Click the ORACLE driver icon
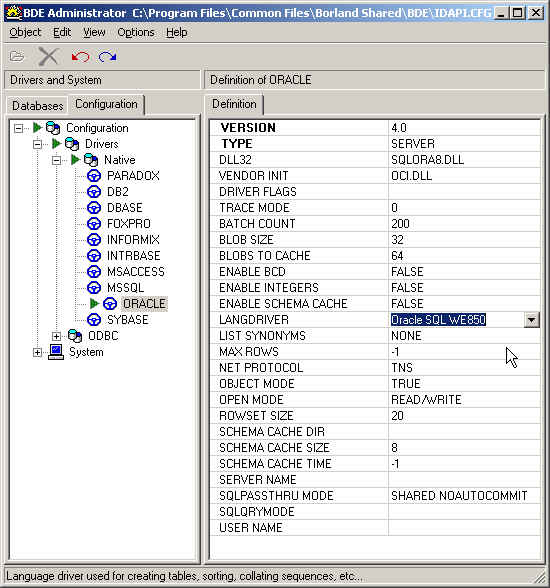This screenshot has height=588, width=550. 110,304
